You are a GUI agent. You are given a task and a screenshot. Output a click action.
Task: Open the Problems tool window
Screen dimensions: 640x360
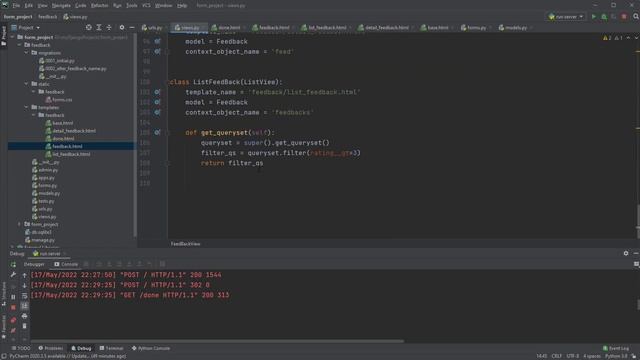point(51,348)
